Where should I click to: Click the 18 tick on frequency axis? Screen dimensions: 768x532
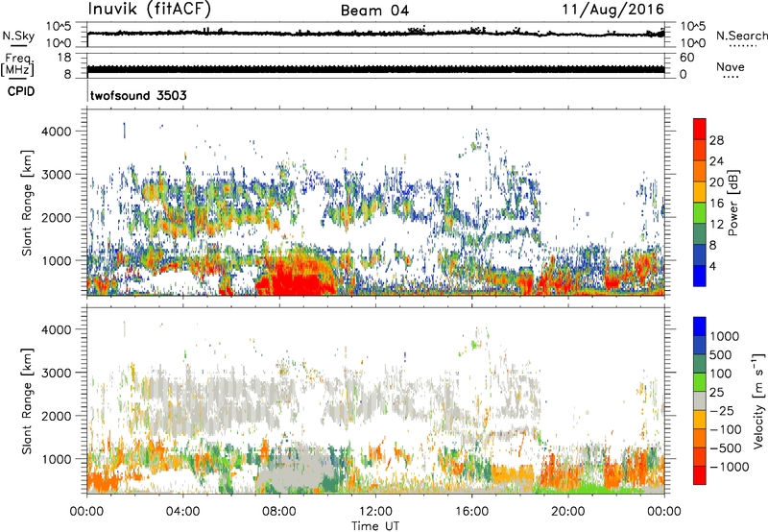point(64,58)
